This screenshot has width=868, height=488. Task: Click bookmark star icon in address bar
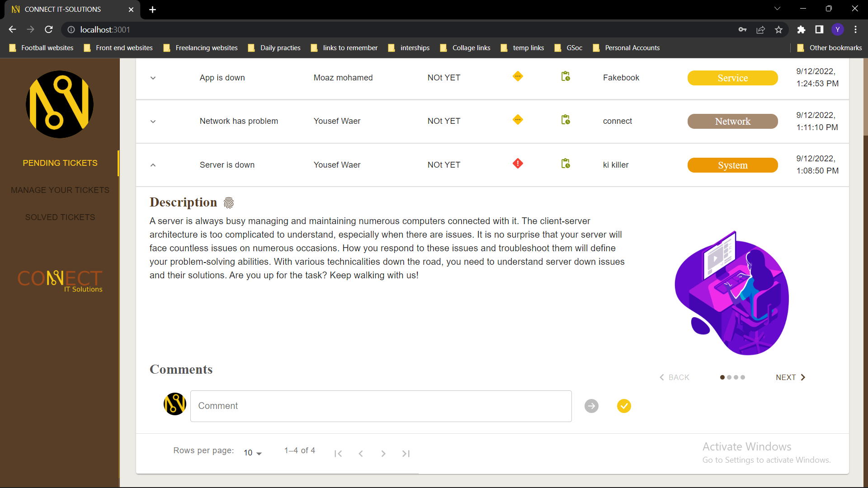pyautogui.click(x=778, y=30)
